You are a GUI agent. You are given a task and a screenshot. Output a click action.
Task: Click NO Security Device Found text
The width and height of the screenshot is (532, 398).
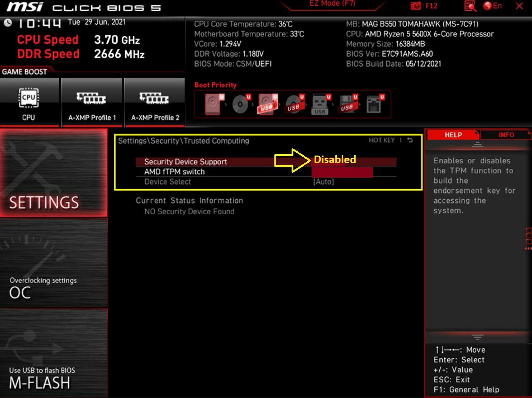point(189,211)
